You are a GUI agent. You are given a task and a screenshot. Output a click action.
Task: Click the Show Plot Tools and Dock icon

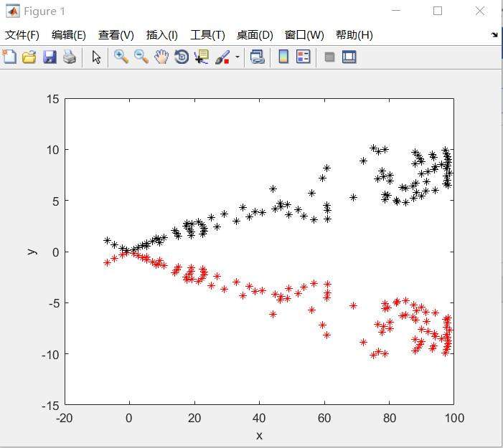[349, 57]
